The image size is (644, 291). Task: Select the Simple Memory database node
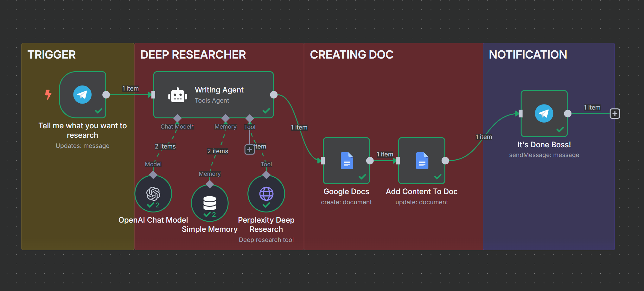point(209,203)
